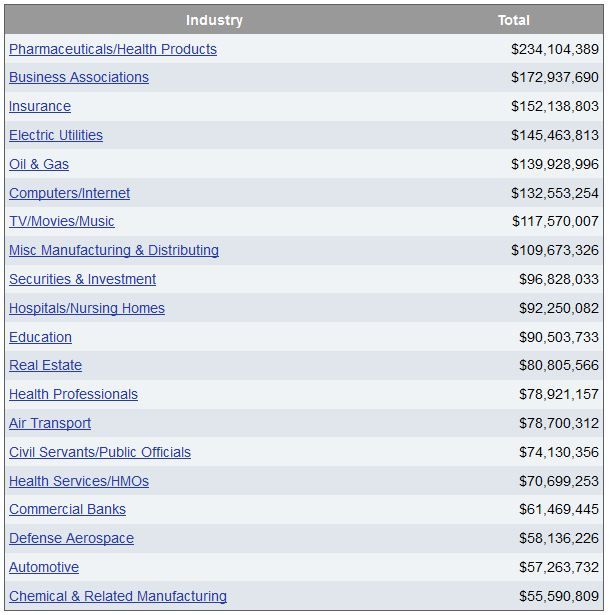The height and width of the screenshot is (615, 610).
Task: Open the Health Professionals link
Action: (73, 395)
